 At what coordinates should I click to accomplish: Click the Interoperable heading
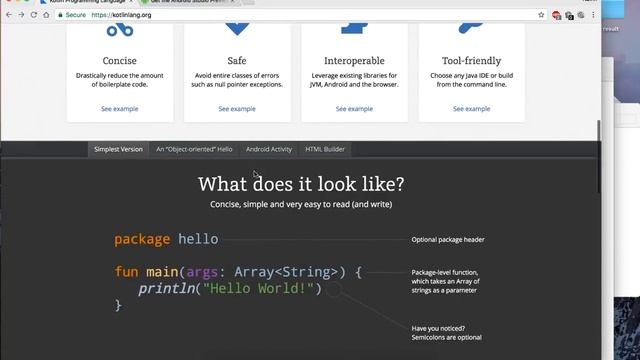click(354, 61)
